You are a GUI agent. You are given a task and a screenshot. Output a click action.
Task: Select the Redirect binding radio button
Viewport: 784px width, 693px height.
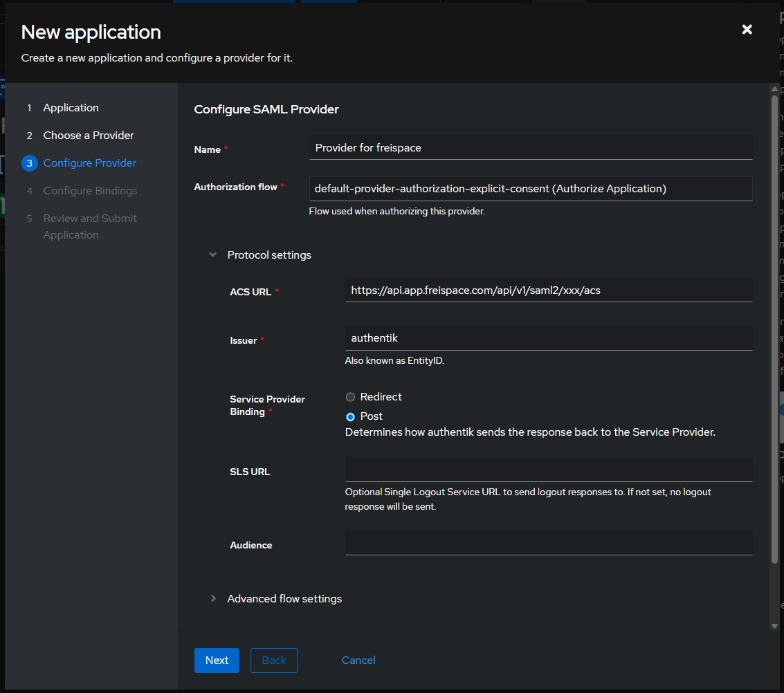[x=350, y=397]
